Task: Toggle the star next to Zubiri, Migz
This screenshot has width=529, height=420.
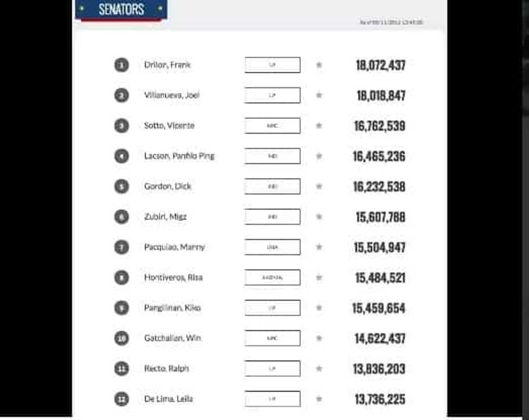Action: 319,216
